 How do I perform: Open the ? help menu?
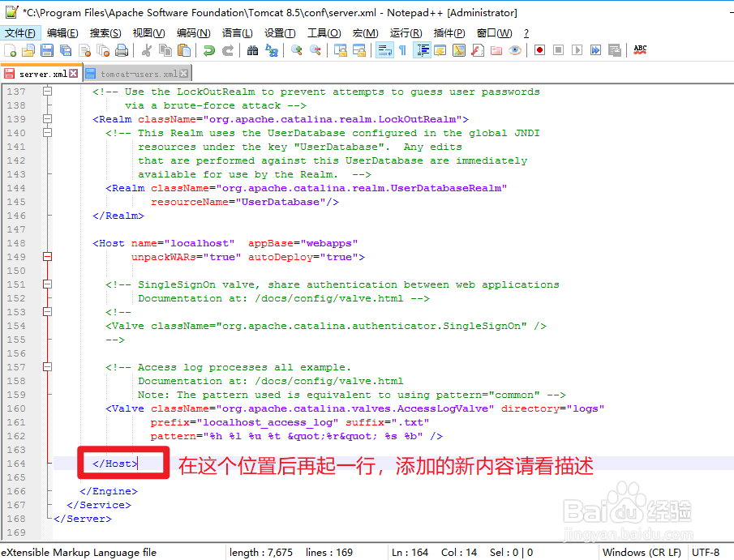click(526, 33)
